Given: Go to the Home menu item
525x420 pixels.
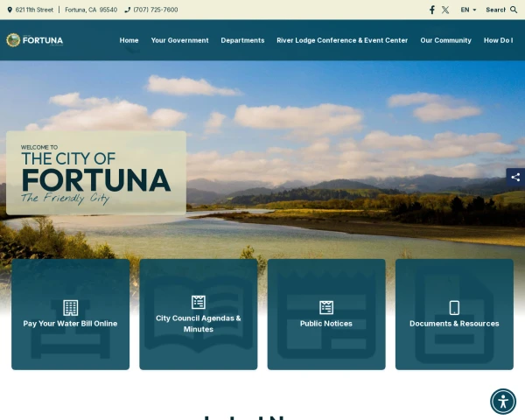Looking at the screenshot, I should (x=129, y=40).
